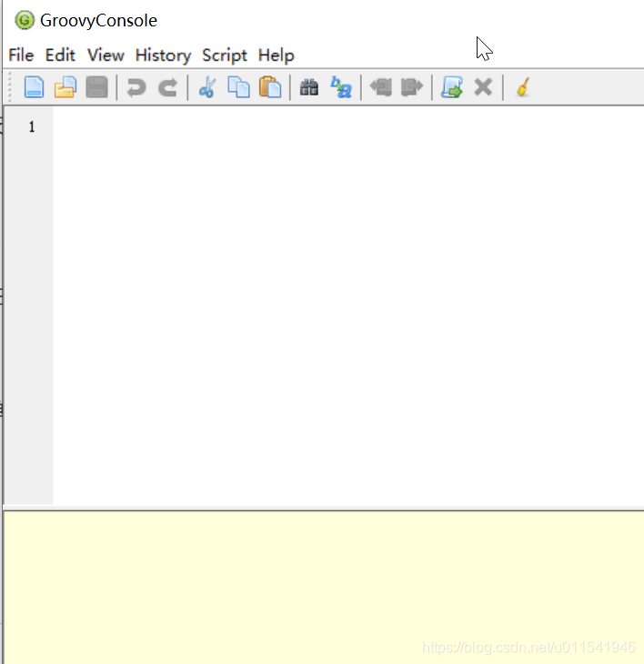
Task: Open the History menu
Action: 163,55
